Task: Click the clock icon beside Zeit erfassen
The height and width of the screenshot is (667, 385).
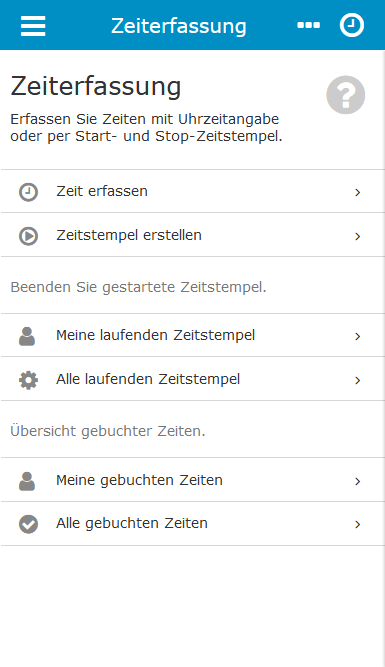Action: [x=29, y=192]
